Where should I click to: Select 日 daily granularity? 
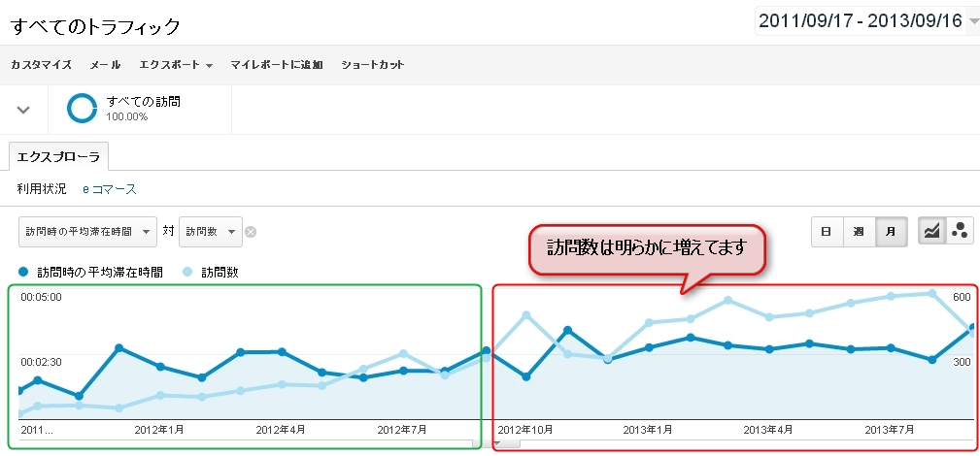[827, 231]
